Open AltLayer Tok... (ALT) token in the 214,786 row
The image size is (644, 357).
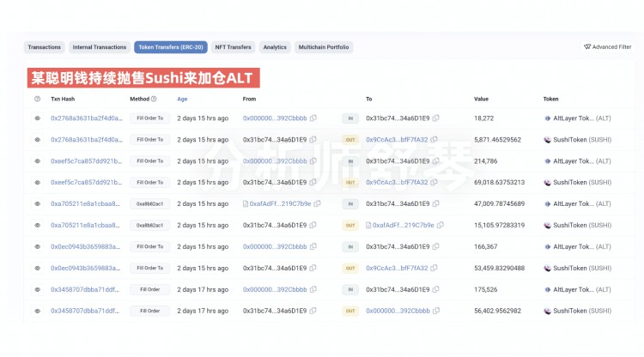pos(578,160)
